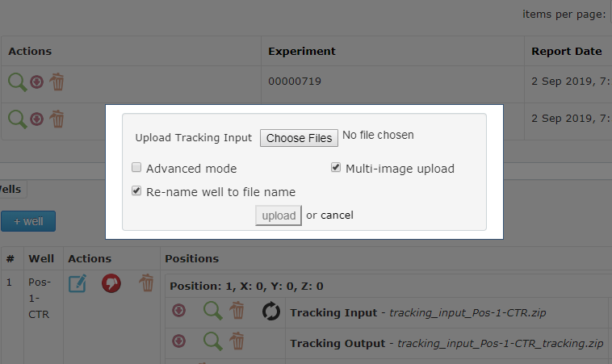The height and width of the screenshot is (364, 612).
Task: Add a new well with + well button
Action: pyautogui.click(x=28, y=221)
